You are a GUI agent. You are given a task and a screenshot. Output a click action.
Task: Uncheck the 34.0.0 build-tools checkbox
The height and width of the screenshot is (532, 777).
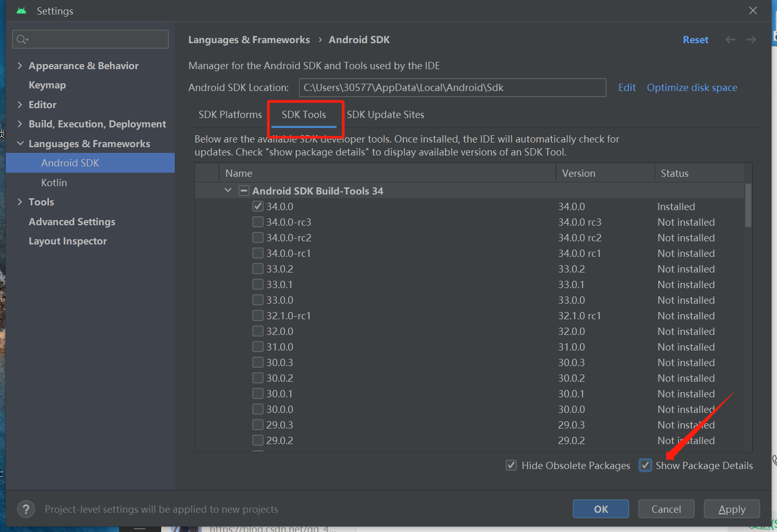point(258,206)
